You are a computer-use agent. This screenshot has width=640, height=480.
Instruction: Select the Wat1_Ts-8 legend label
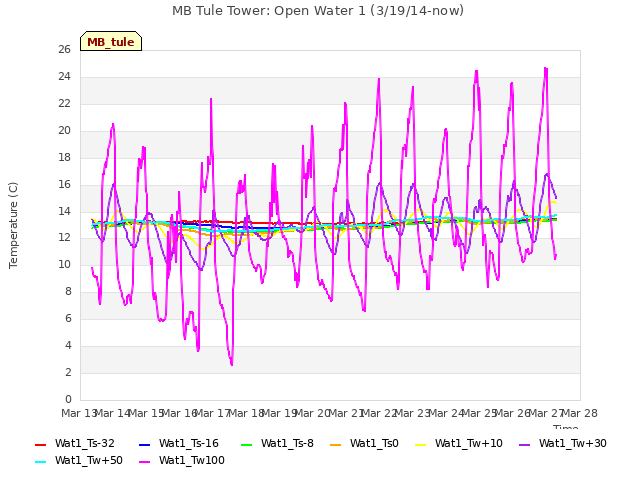287,443
